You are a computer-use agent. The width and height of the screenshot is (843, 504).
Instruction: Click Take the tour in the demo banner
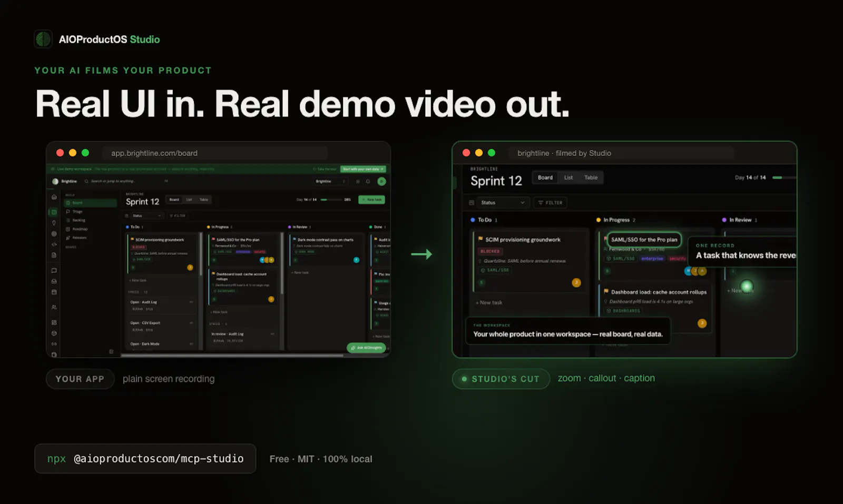325,169
